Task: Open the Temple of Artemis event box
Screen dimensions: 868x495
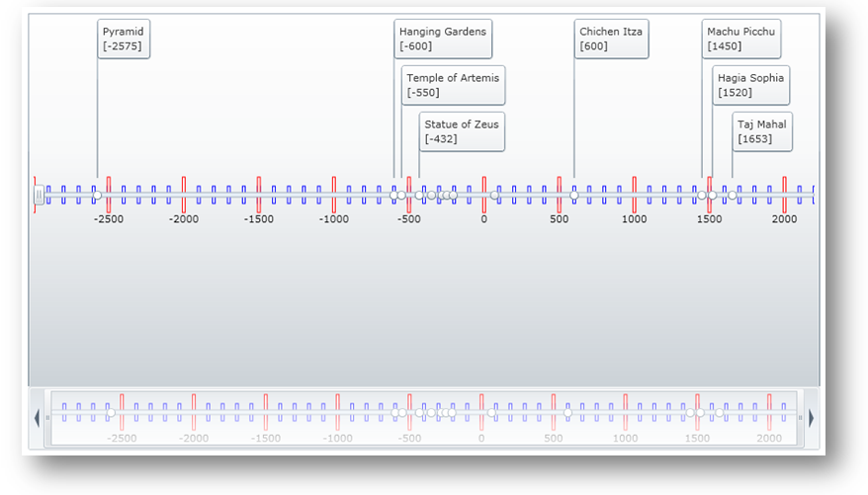Action: [453, 86]
